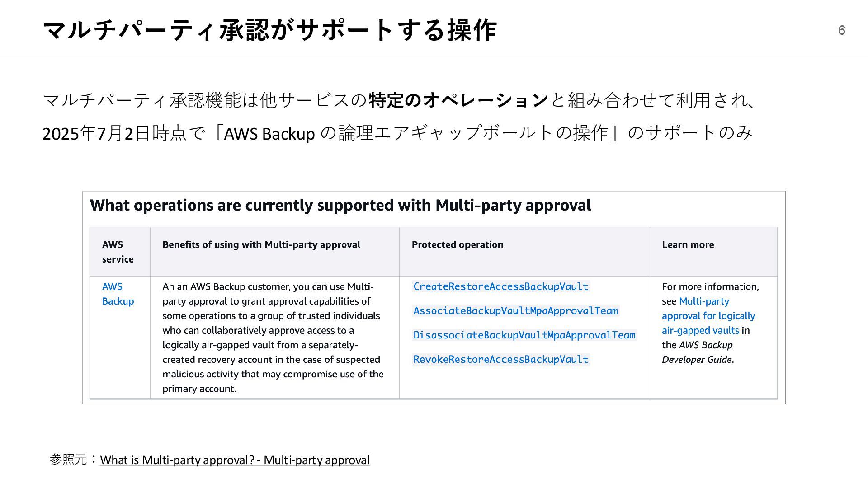
Task: Click the CreateRestoreAccessBackupVault operation link
Action: point(501,286)
